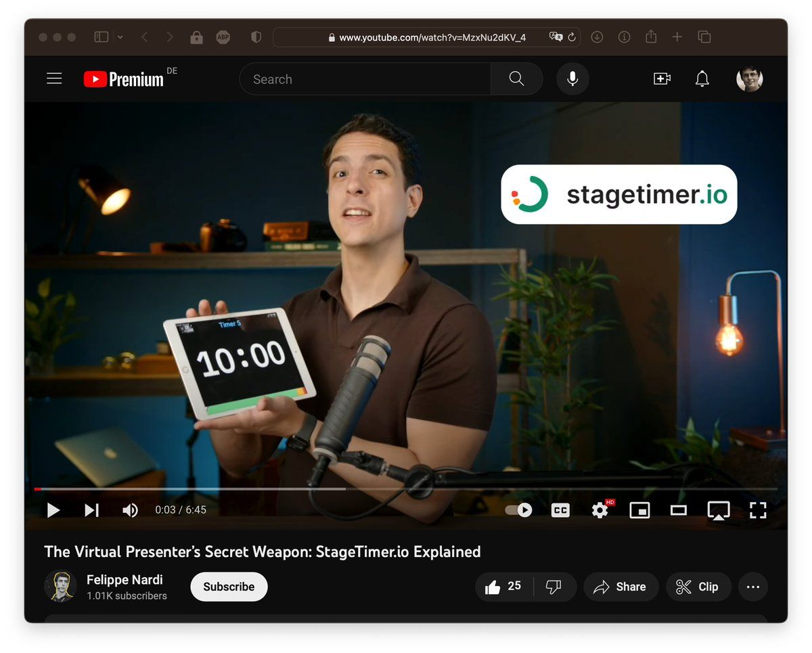The image size is (812, 653).
Task: Toggle closed captions on the video
Action: click(x=560, y=510)
